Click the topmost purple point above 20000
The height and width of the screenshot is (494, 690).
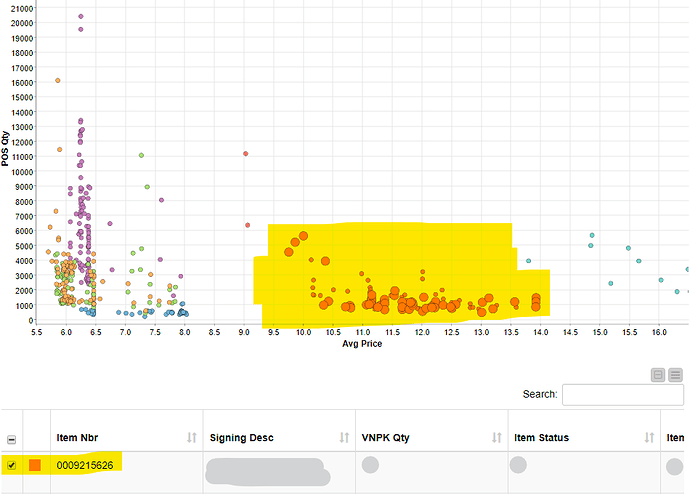[x=81, y=17]
